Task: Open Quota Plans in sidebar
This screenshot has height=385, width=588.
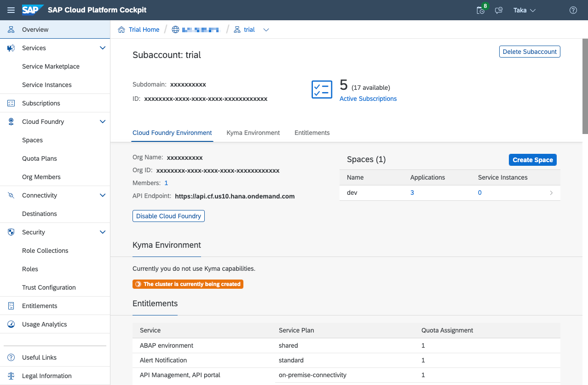Action: (x=40, y=158)
